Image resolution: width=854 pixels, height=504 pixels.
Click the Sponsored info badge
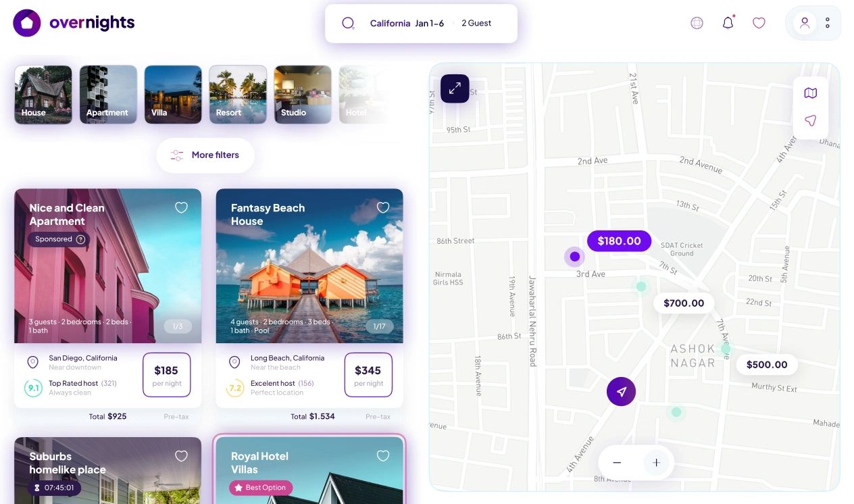(59, 239)
